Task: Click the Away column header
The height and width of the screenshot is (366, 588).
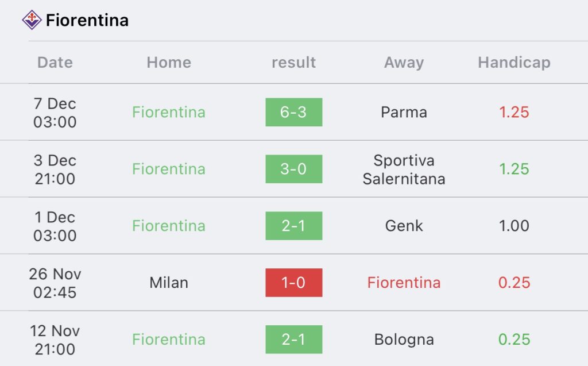Action: [x=404, y=63]
